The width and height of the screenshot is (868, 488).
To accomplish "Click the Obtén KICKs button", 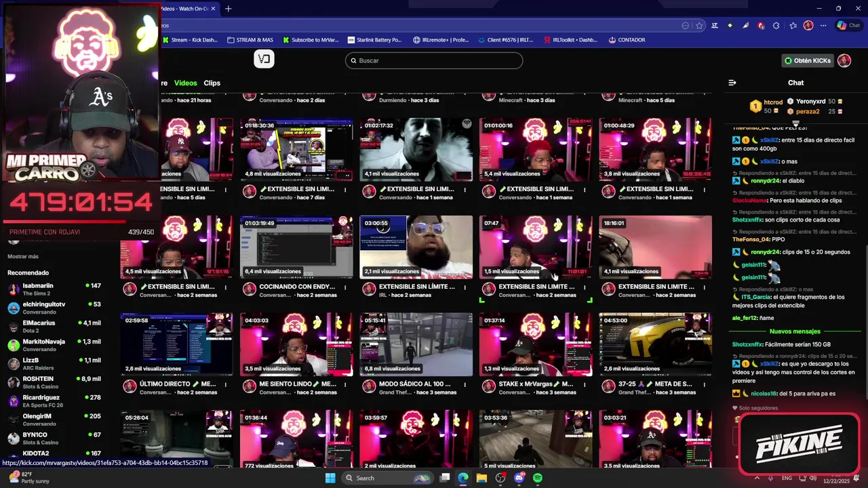I will (x=808, y=60).
